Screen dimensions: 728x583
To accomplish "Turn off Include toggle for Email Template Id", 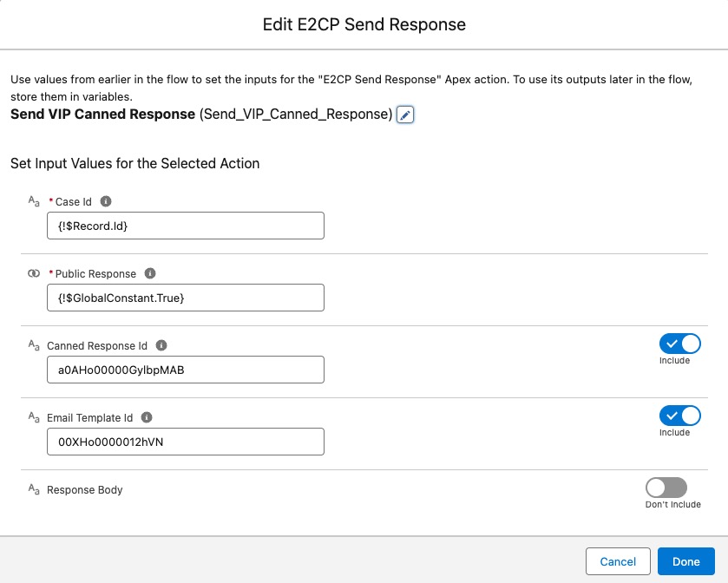I will tap(679, 416).
